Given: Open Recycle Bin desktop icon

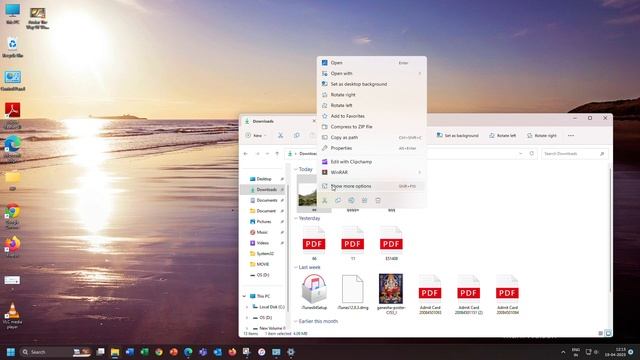Looking at the screenshot, I should tap(12, 47).
